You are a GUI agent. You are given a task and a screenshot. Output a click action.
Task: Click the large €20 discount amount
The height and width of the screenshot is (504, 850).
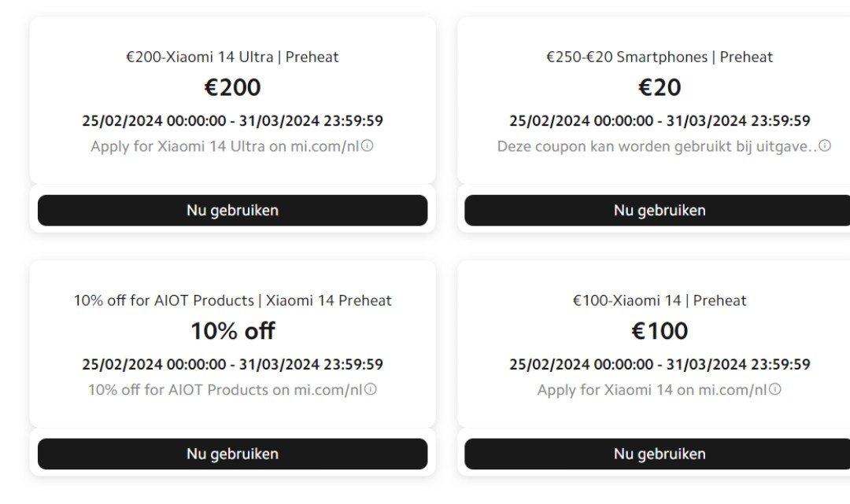click(660, 87)
